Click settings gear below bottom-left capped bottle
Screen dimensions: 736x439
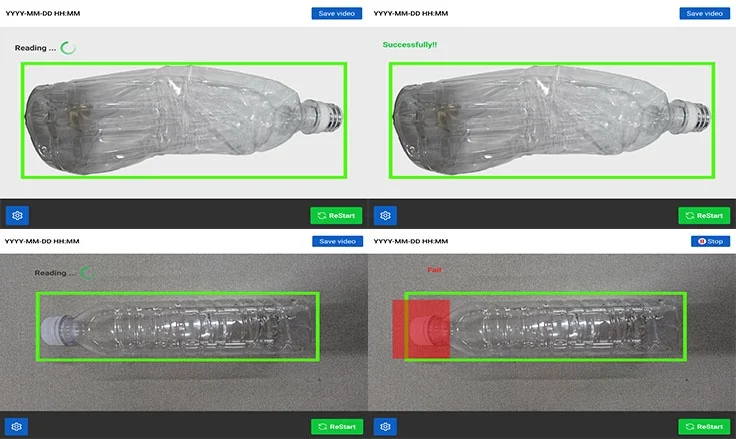[17, 427]
